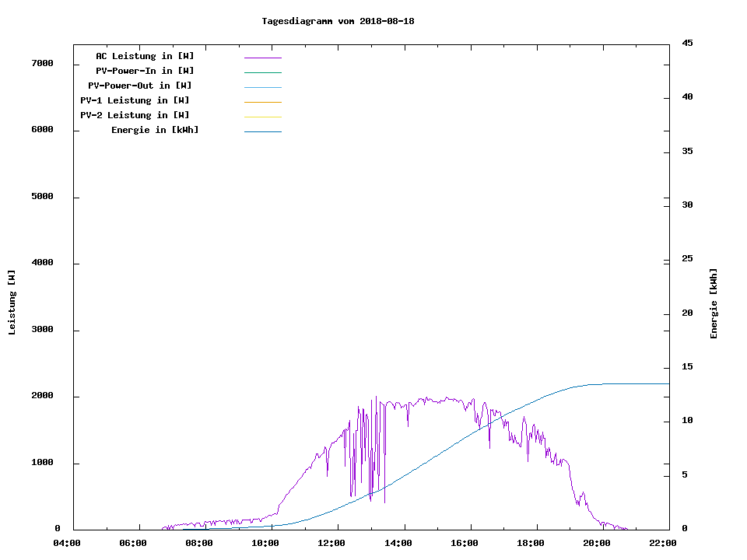Choose the 'Energie in [kWh]' legend label
Image resolution: width=747 pixels, height=560 pixels.
click(x=155, y=130)
